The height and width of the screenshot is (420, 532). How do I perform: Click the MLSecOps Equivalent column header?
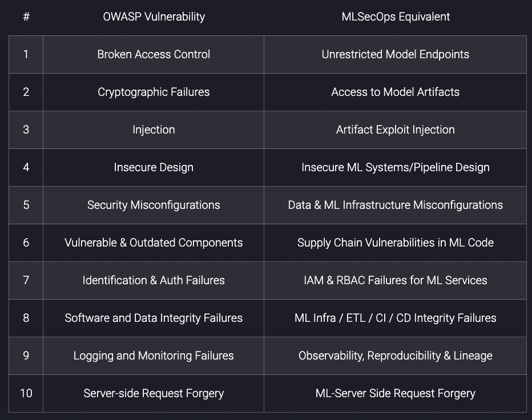click(x=395, y=17)
